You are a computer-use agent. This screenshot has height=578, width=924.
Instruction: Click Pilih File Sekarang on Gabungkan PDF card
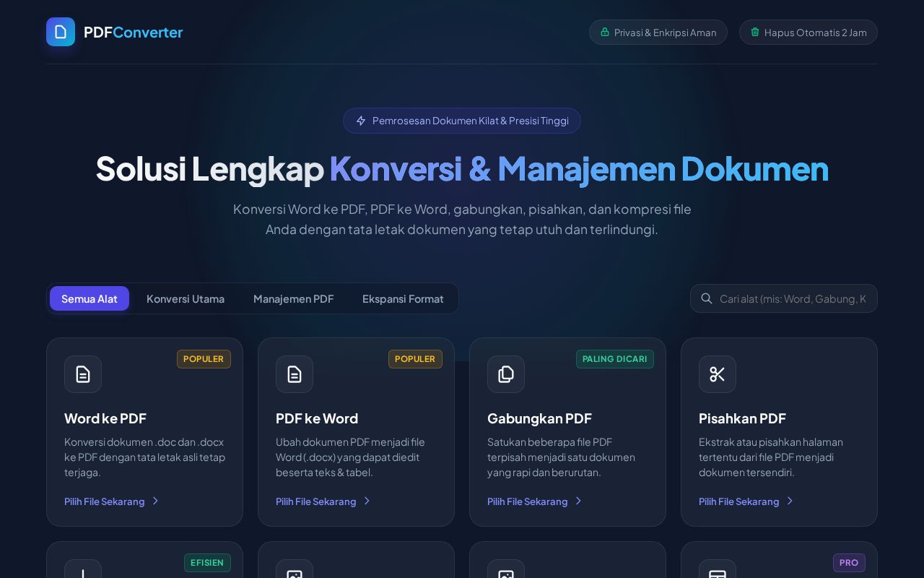(x=528, y=501)
